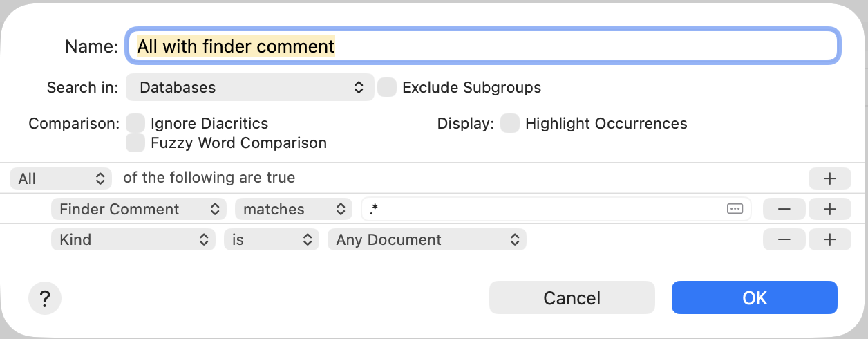Expand the Any Document dropdown
Viewport: 868px width, 339px height.
tap(426, 239)
